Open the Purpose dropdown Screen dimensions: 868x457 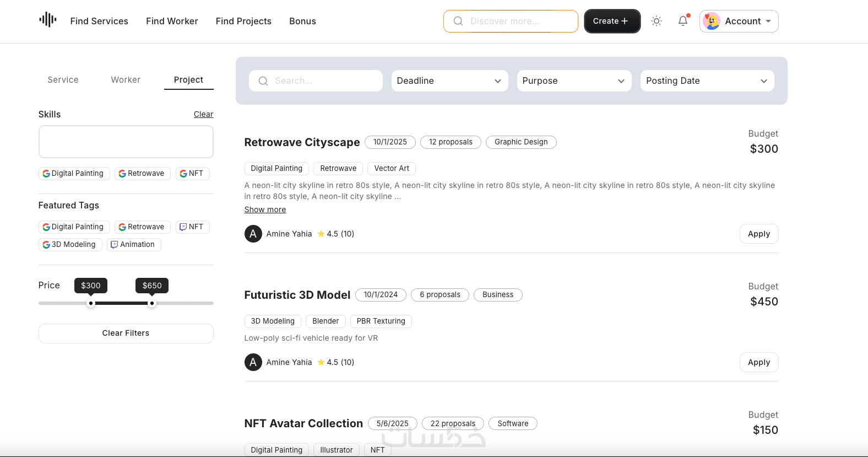(574, 80)
